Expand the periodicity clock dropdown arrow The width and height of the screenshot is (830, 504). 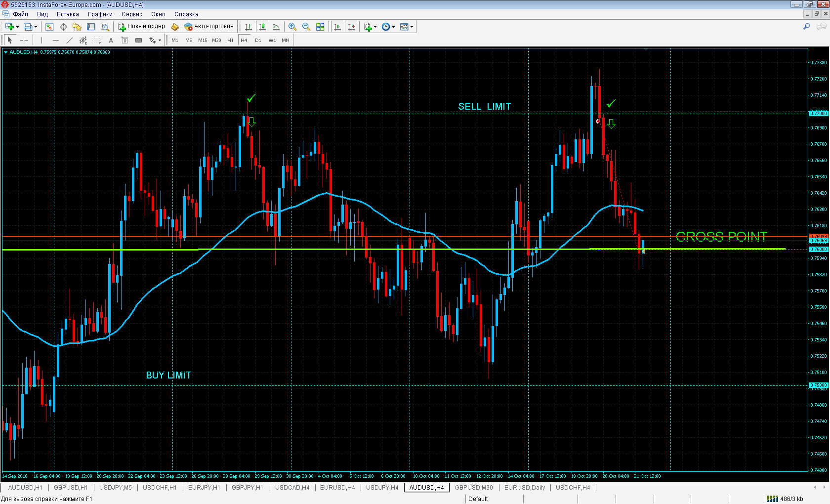pos(393,27)
